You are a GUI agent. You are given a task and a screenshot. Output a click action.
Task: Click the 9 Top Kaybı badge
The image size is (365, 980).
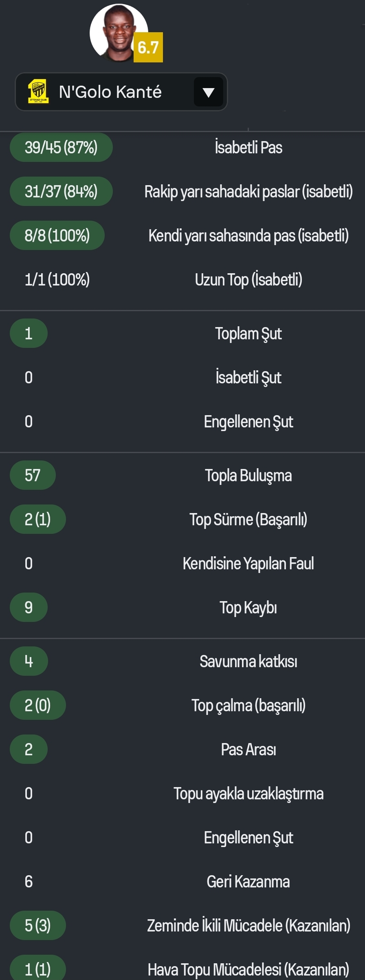pyautogui.click(x=29, y=607)
